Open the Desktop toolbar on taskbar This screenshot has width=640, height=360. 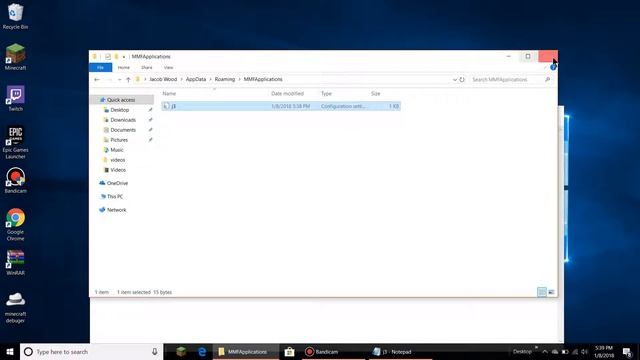pyautogui.click(x=522, y=352)
